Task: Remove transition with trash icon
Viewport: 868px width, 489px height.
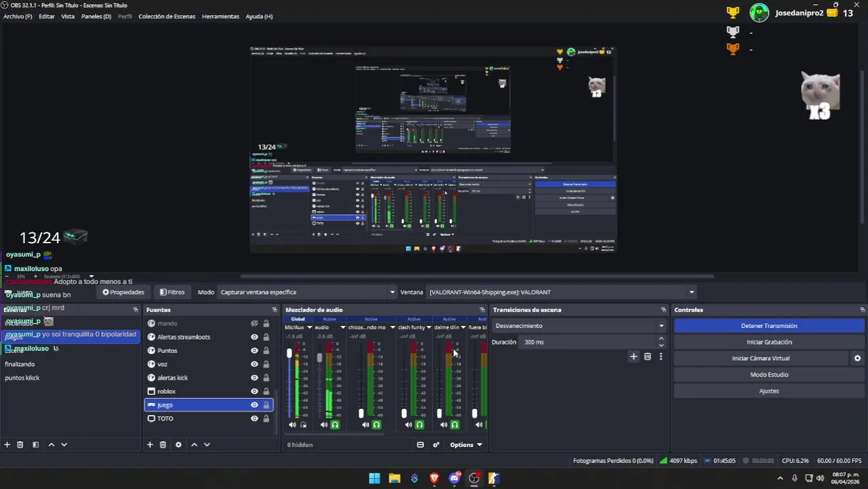Action: click(647, 357)
